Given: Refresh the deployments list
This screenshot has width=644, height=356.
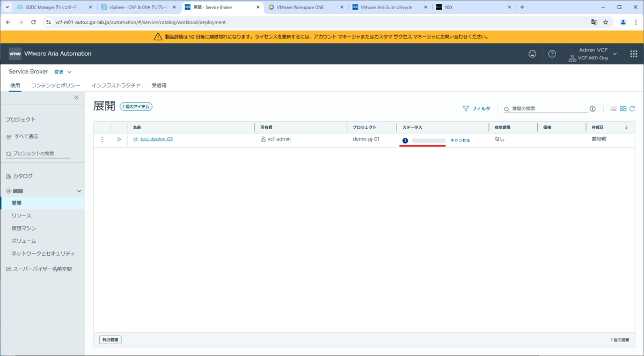Looking at the screenshot, I should pyautogui.click(x=632, y=108).
